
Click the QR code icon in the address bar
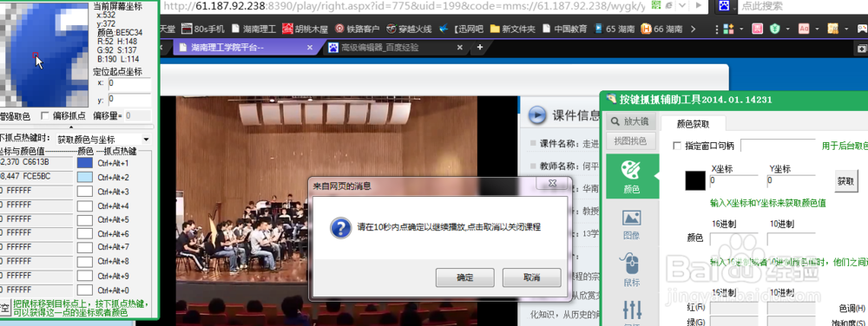tap(656, 5)
